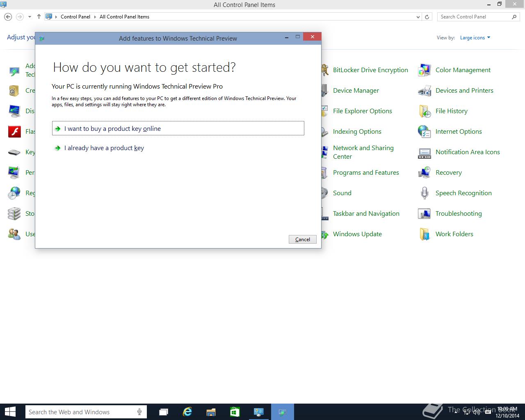525x420 pixels.
Task: Click the Recovery icon
Action: 424,173
